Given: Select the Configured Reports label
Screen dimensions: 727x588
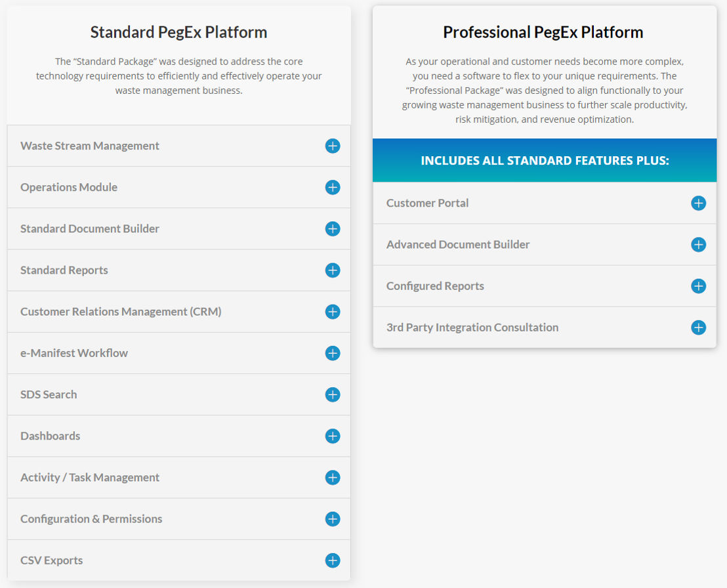Looking at the screenshot, I should click(x=435, y=286).
